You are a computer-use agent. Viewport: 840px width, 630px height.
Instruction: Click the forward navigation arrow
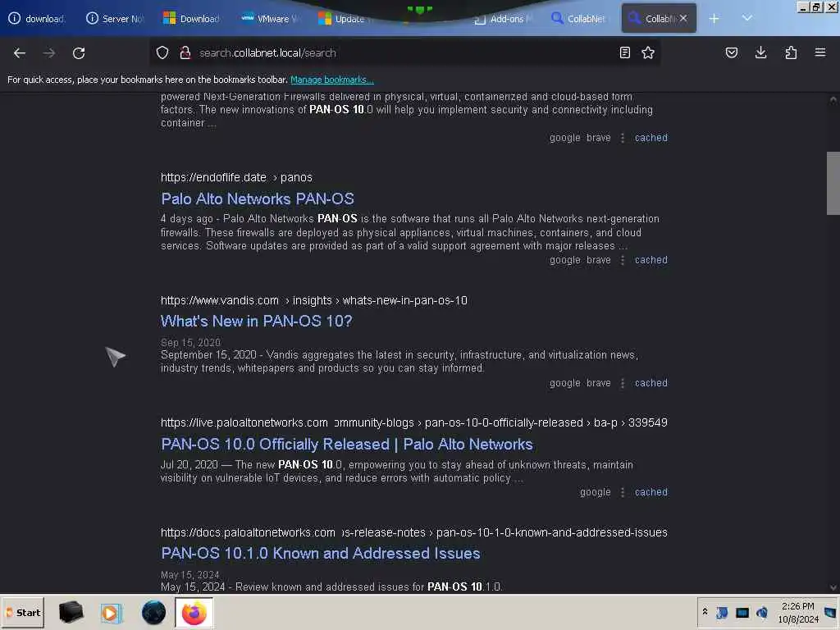tap(49, 53)
